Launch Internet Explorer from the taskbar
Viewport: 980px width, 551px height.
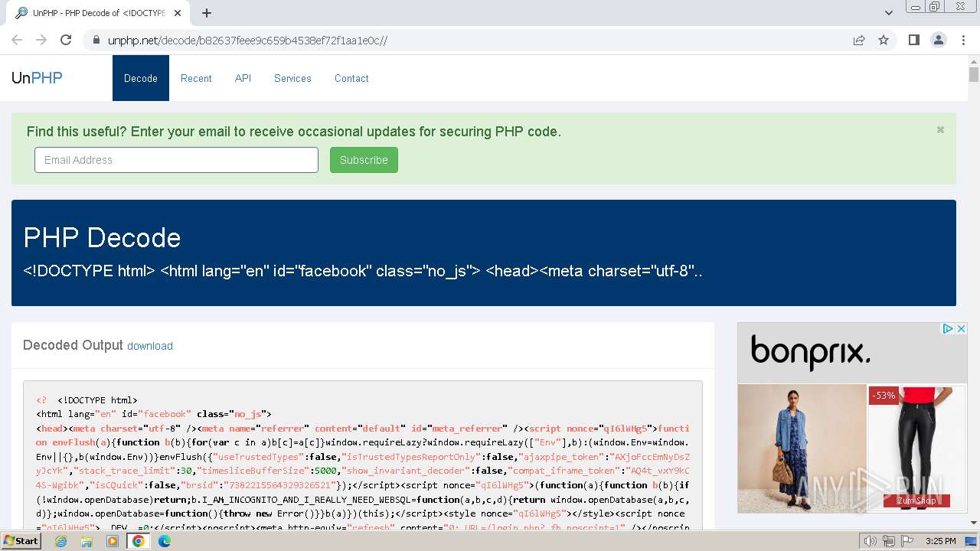[x=60, y=541]
